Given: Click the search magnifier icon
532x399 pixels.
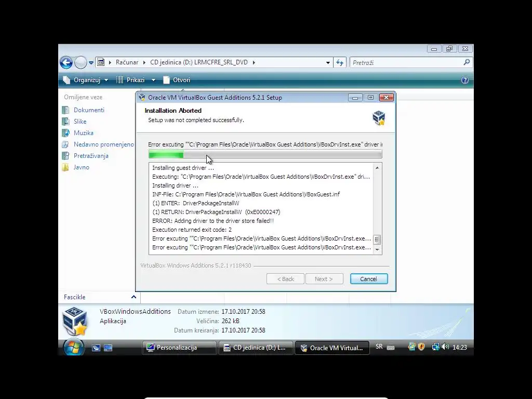Looking at the screenshot, I should 467,62.
